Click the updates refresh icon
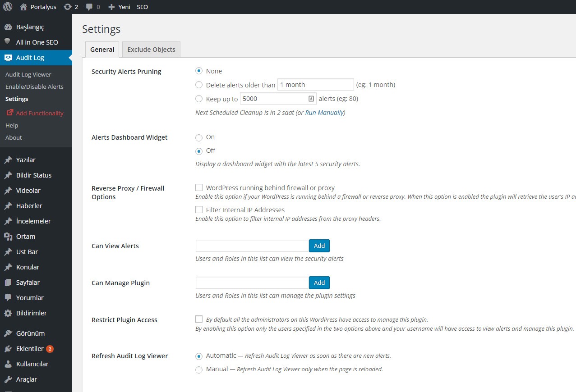This screenshot has height=392, width=576. coord(68,7)
